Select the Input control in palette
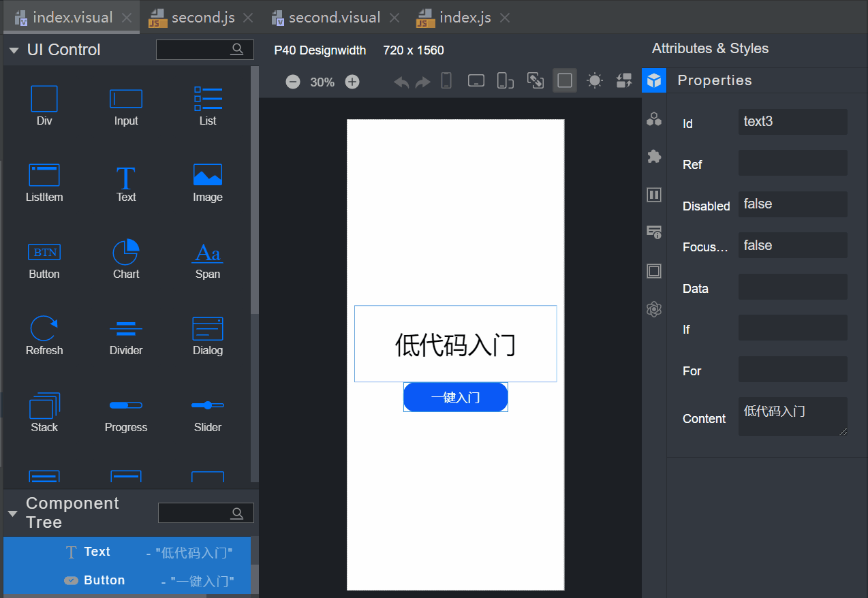This screenshot has height=598, width=868. point(126,106)
